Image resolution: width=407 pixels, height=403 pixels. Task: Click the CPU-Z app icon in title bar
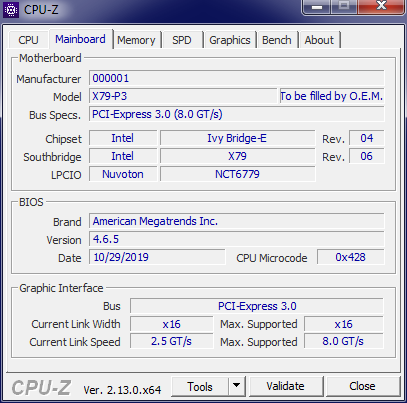click(x=11, y=10)
